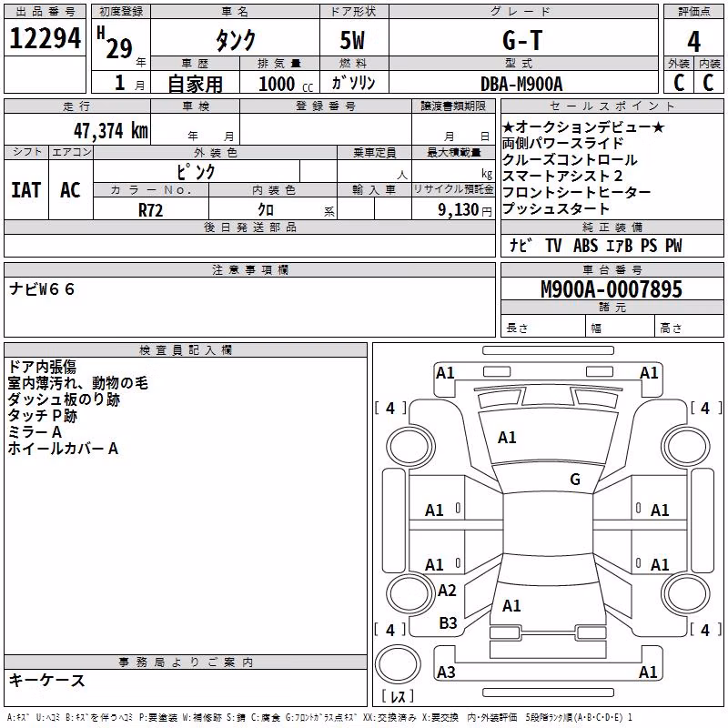Screen dimensions: 728x728
Task: Click the [レス] spare tire label
Action: pyautogui.click(x=398, y=696)
